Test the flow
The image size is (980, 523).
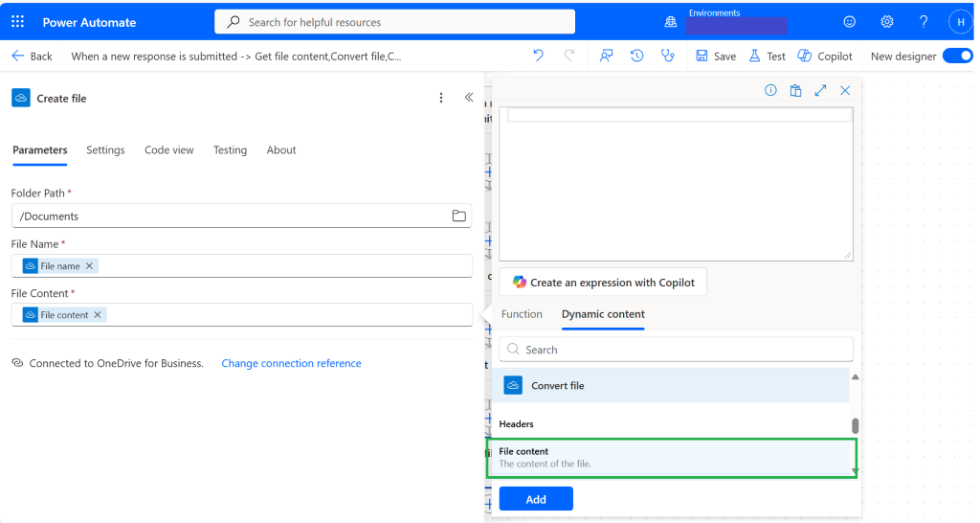768,57
